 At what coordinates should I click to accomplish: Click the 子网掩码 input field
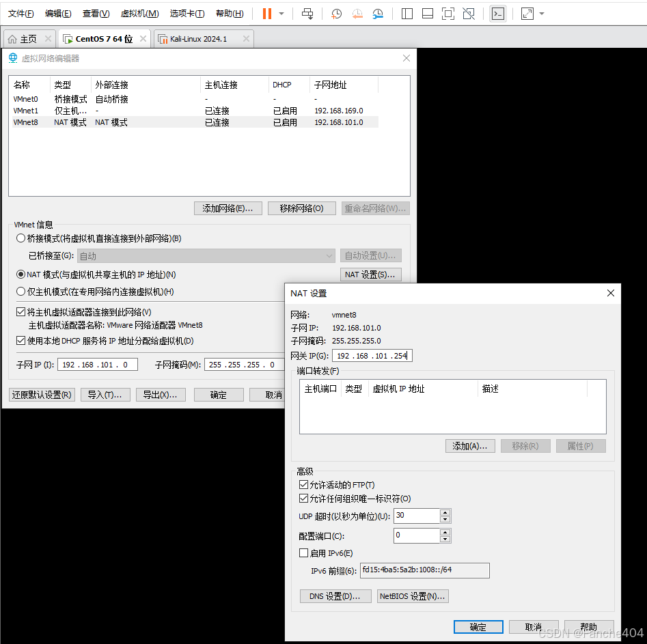245,365
